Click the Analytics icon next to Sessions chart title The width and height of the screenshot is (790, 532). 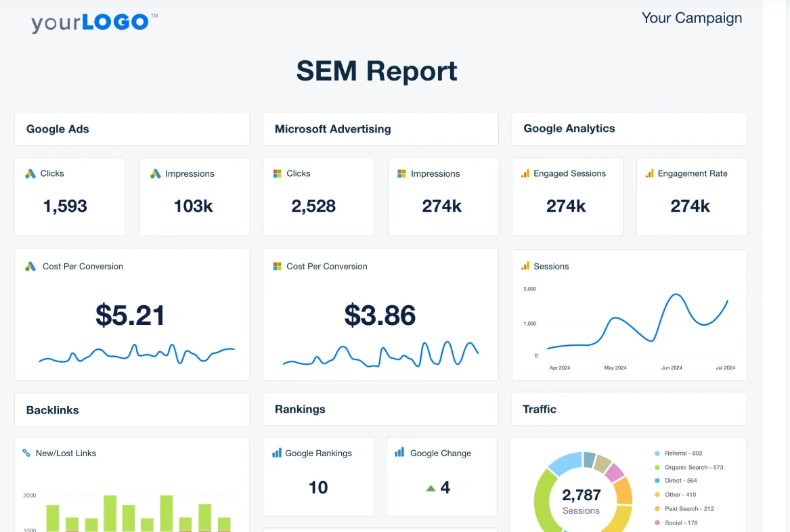click(x=525, y=266)
